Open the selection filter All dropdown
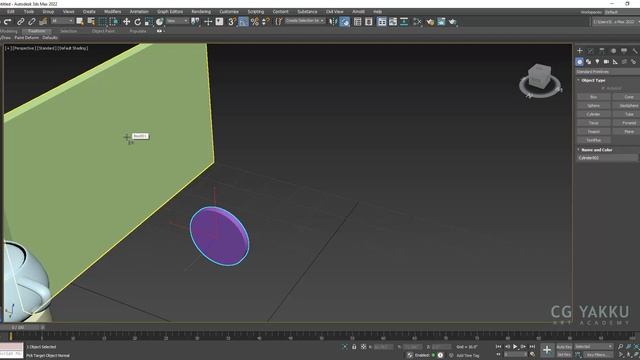 click(62, 21)
